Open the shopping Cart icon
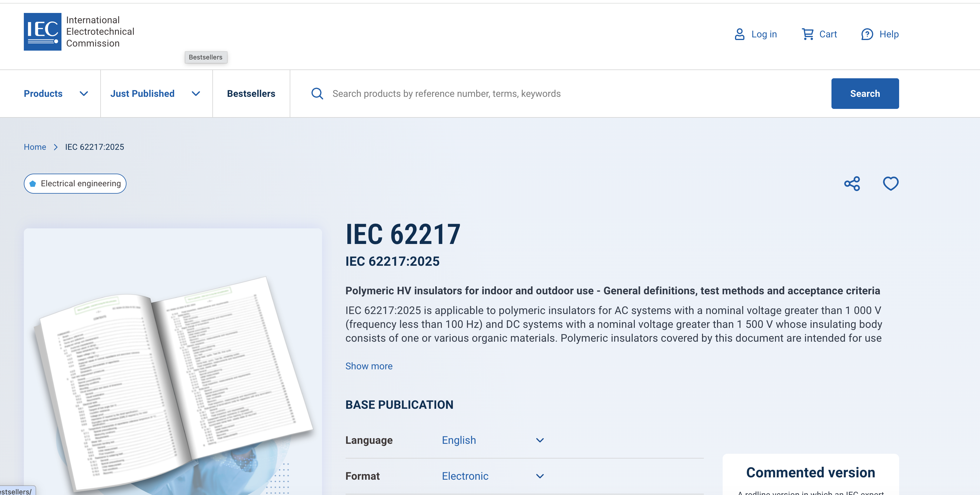 tap(808, 34)
